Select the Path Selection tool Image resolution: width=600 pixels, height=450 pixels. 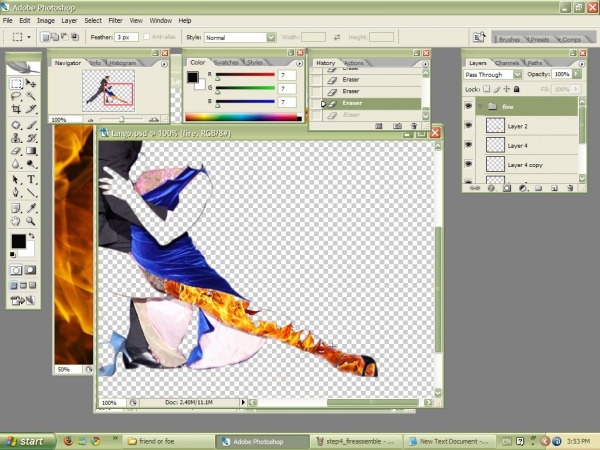tap(16, 179)
